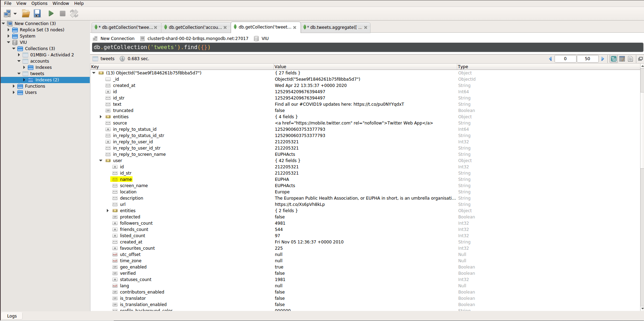The width and height of the screenshot is (644, 321).
Task: Open the Help menu
Action: pyautogui.click(x=79, y=3)
